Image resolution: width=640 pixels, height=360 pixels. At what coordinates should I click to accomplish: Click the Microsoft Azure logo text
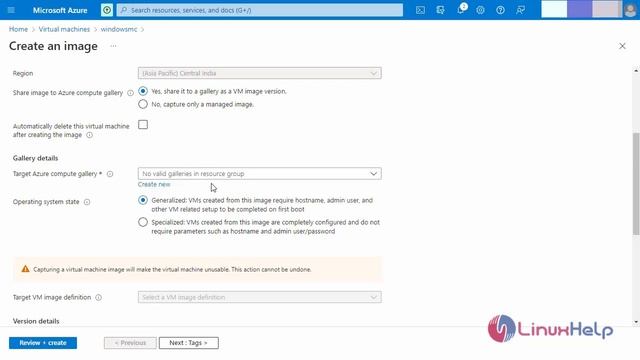pos(60,10)
